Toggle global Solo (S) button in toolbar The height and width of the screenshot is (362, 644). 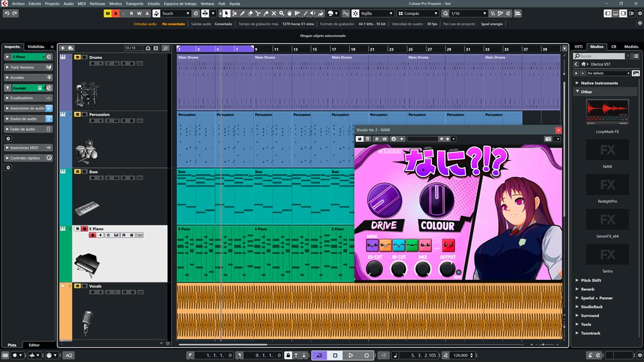coord(115,13)
